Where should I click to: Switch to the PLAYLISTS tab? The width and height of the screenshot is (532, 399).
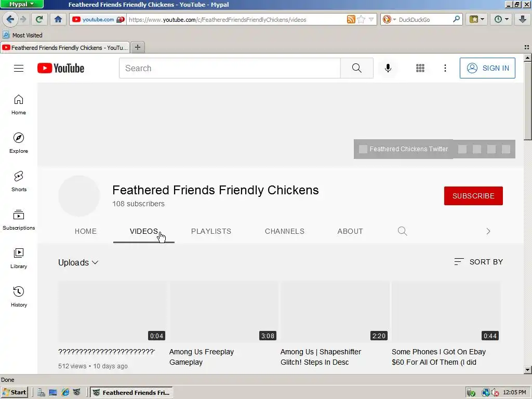[211, 231]
